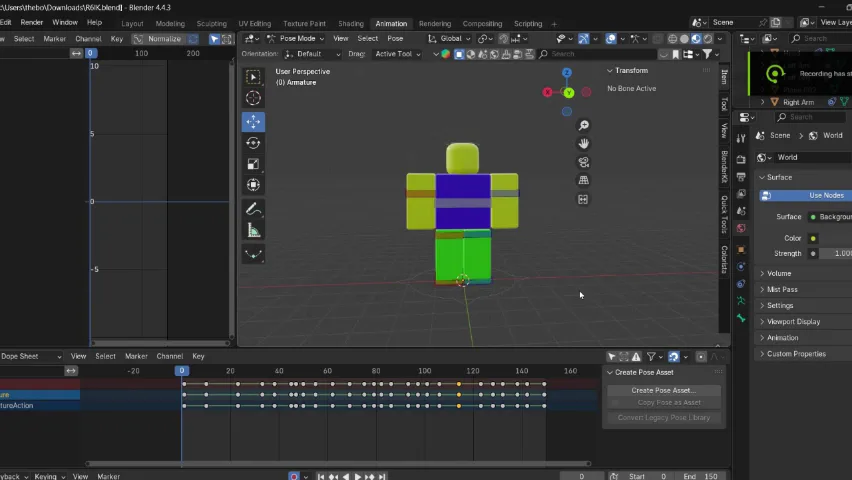
Task: Open the Bone properties tab icon
Action: (x=741, y=318)
